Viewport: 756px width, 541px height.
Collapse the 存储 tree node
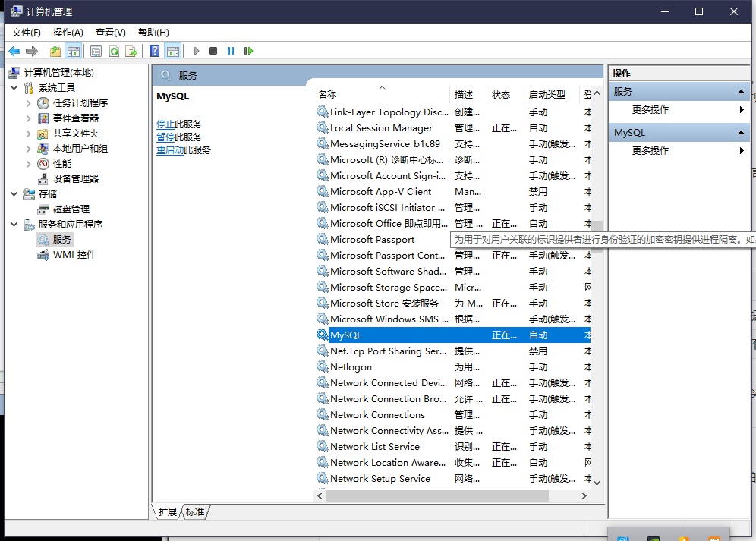[14, 193]
